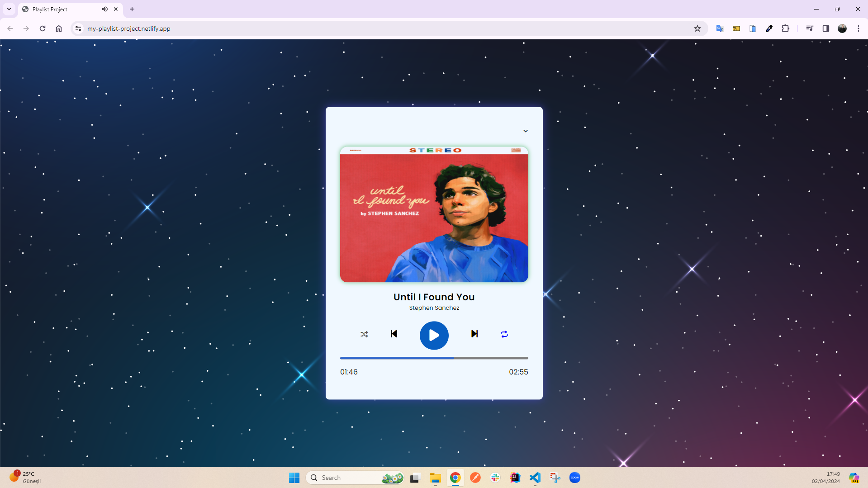Open Copilot preview in the system tray
The height and width of the screenshot is (488, 868).
(x=854, y=478)
